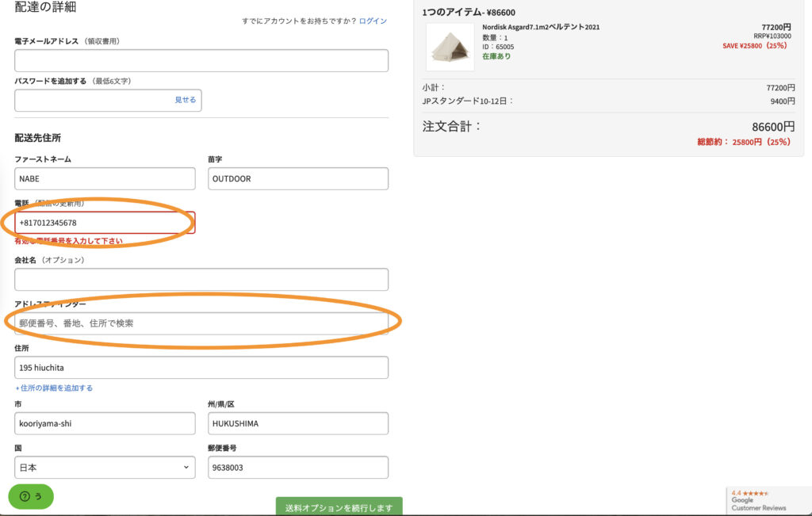Open the green help chat bubble
812x516 pixels.
point(31,496)
